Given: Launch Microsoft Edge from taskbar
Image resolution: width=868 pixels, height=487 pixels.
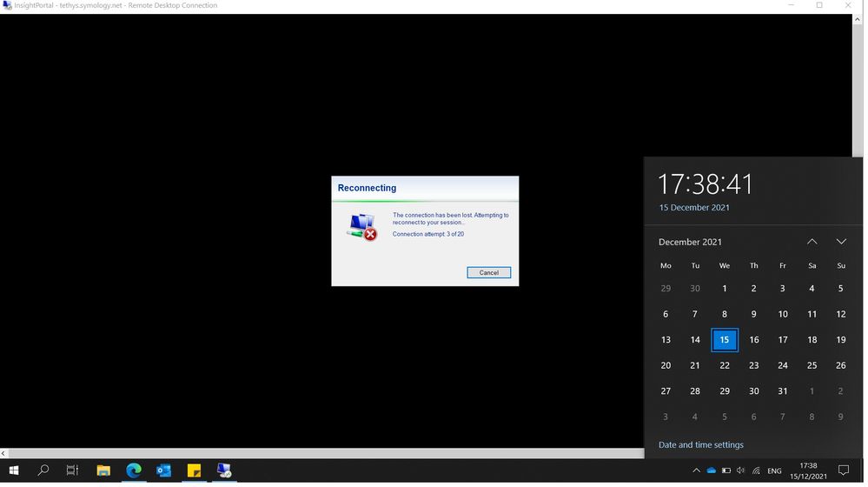Looking at the screenshot, I should click(134, 470).
